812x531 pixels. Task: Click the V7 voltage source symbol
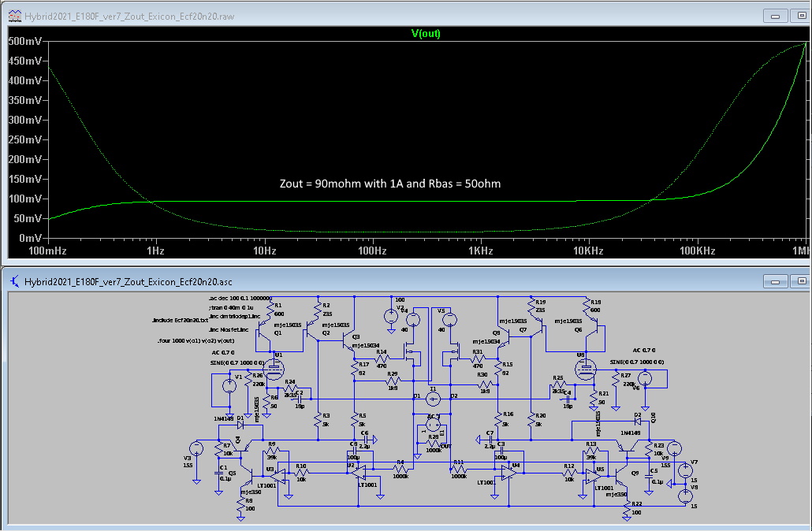[x=685, y=469]
